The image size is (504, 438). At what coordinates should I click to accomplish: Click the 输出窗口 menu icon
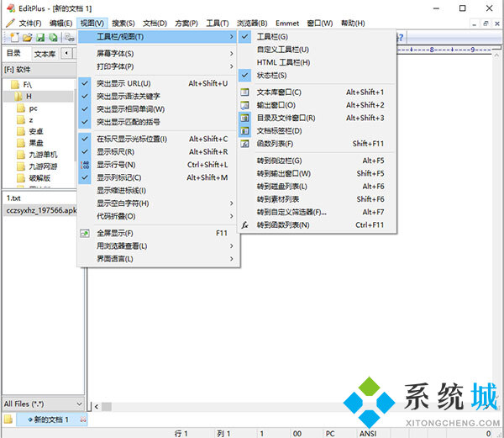244,105
